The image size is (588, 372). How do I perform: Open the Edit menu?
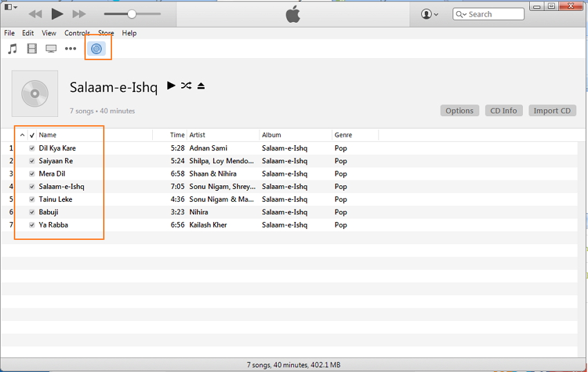click(x=28, y=33)
